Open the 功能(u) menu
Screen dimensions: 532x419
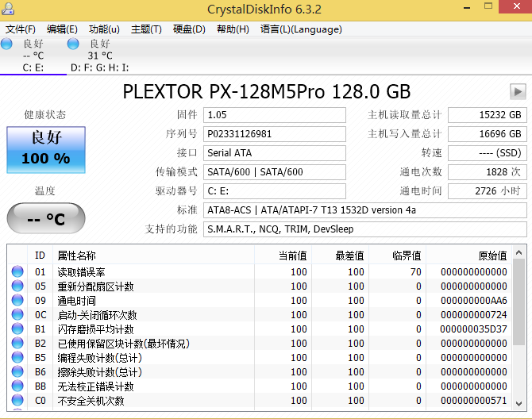[x=104, y=29]
